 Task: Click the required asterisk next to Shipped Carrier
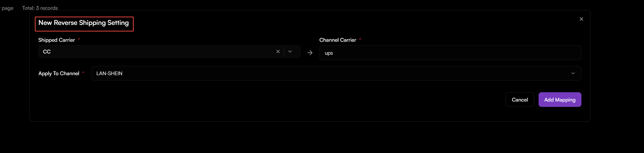click(x=79, y=39)
